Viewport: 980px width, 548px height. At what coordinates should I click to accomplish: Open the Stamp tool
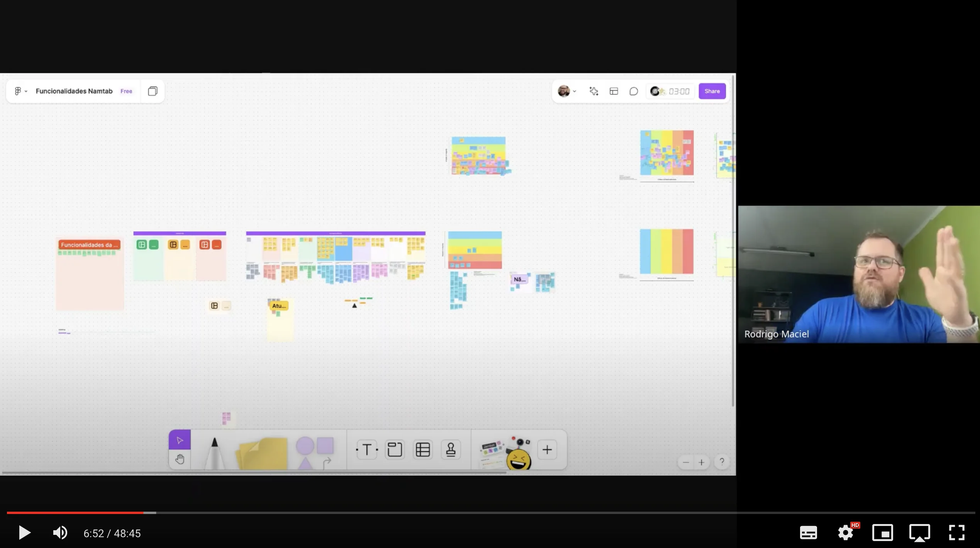451,449
